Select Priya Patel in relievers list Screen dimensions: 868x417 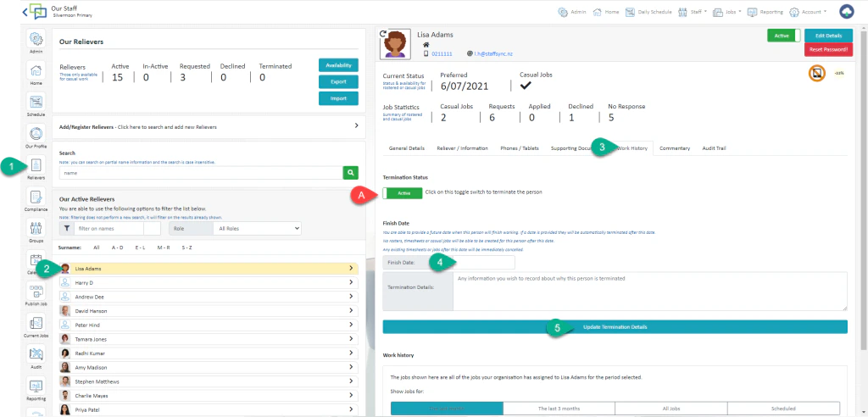(x=209, y=410)
